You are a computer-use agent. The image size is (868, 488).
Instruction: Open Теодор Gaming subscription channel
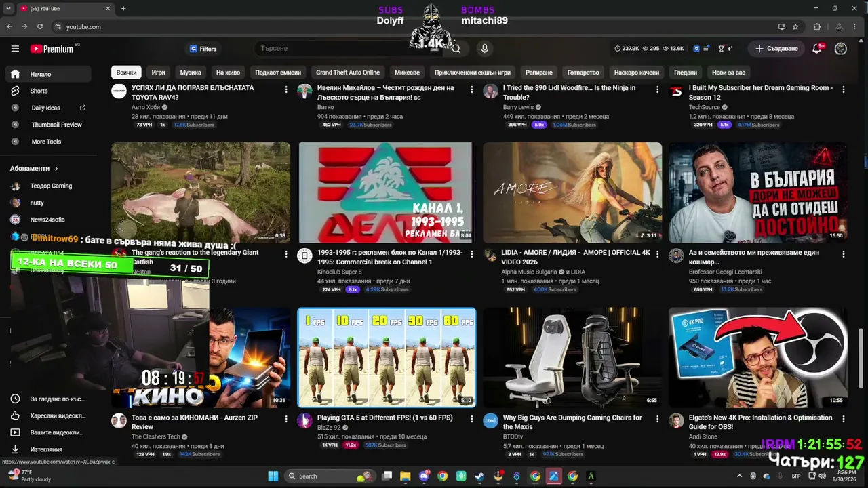click(x=49, y=186)
